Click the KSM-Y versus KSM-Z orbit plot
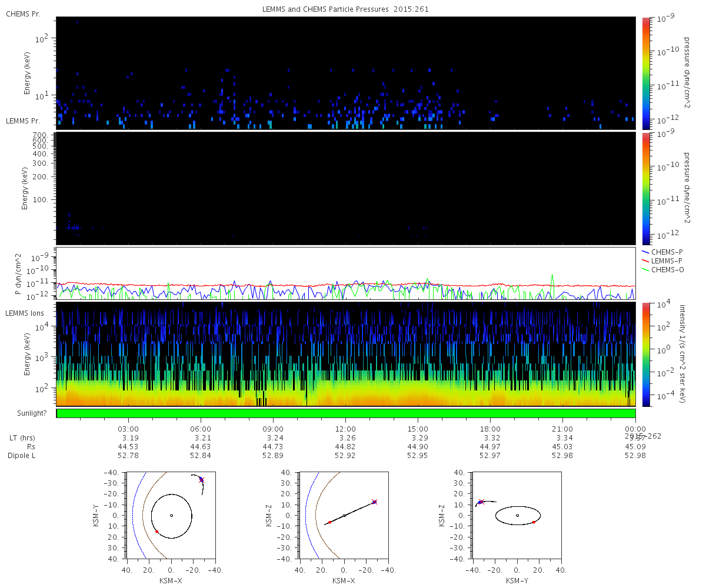The image size is (706, 588). point(517,515)
